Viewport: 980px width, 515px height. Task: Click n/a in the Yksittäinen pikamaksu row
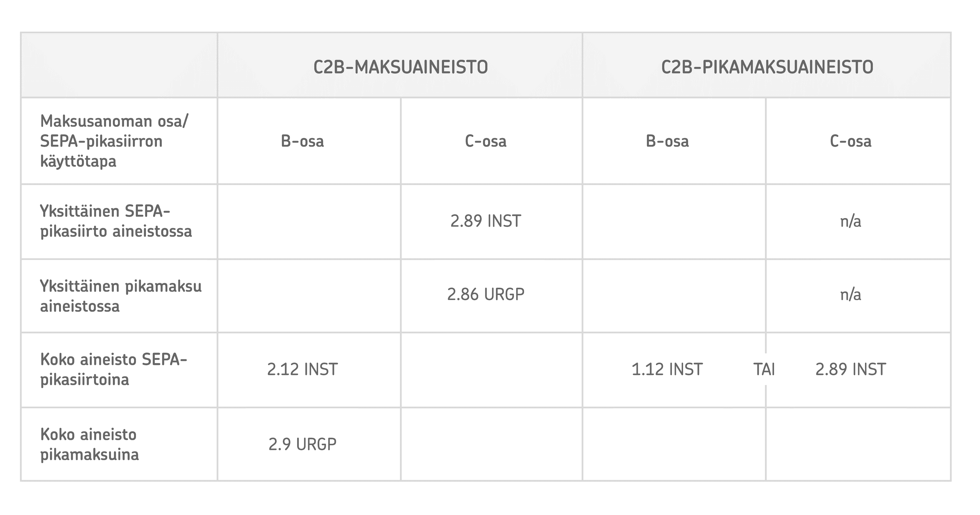pyautogui.click(x=851, y=294)
